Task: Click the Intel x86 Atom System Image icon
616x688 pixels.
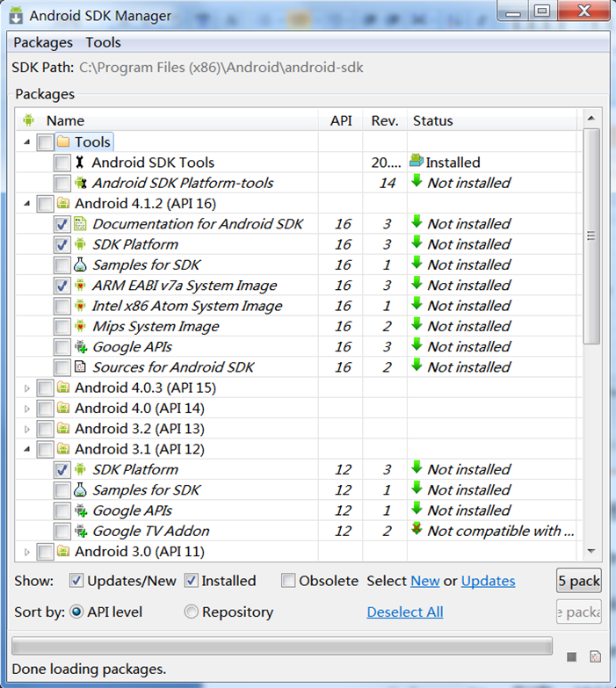Action: [80, 306]
